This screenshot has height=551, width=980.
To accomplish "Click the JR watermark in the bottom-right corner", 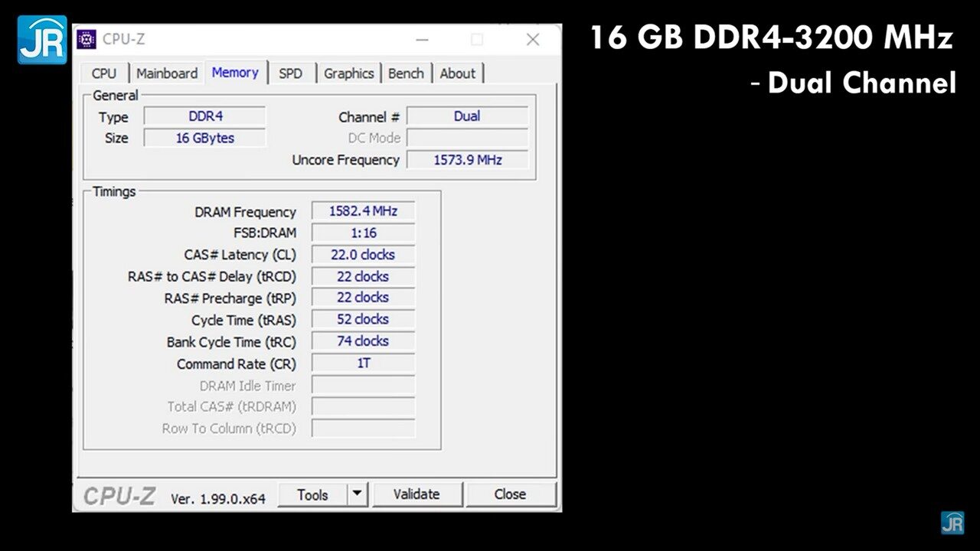I will point(954,524).
